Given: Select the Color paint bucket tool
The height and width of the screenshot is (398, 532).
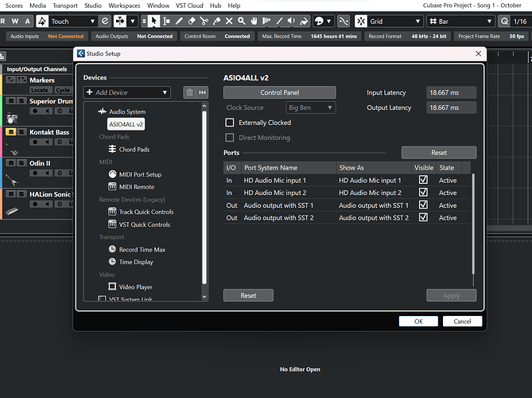Looking at the screenshot, I should pos(304,21).
